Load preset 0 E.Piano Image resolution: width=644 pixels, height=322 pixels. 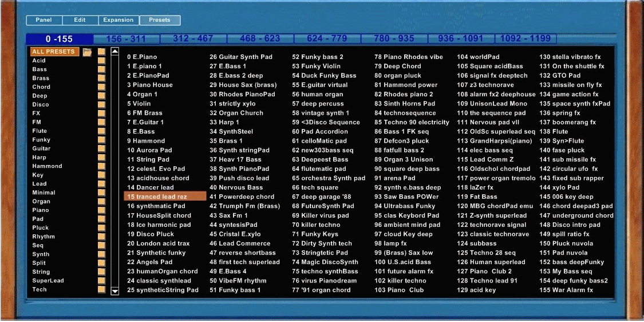[142, 57]
